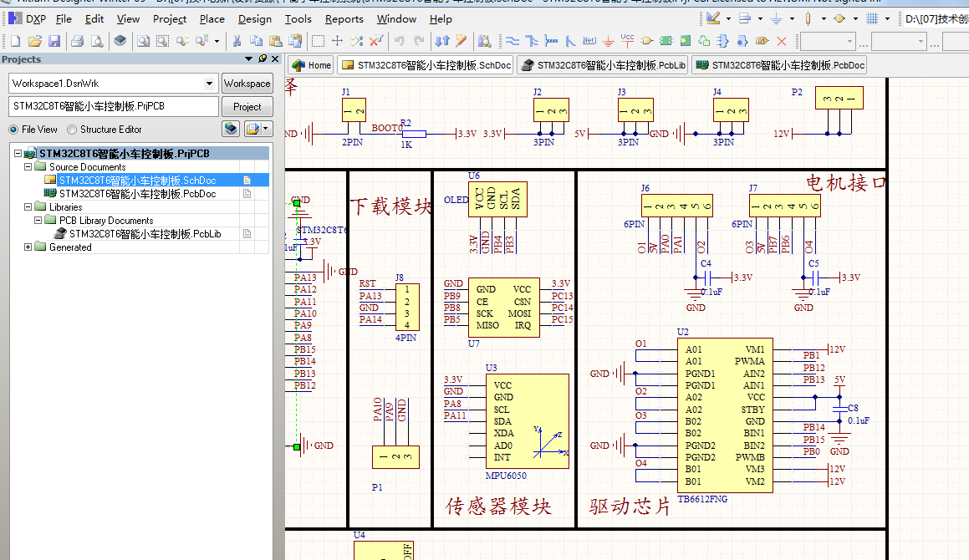Viewport: 969px width, 560px height.
Task: Paste from clipboard icon
Action: (x=276, y=42)
